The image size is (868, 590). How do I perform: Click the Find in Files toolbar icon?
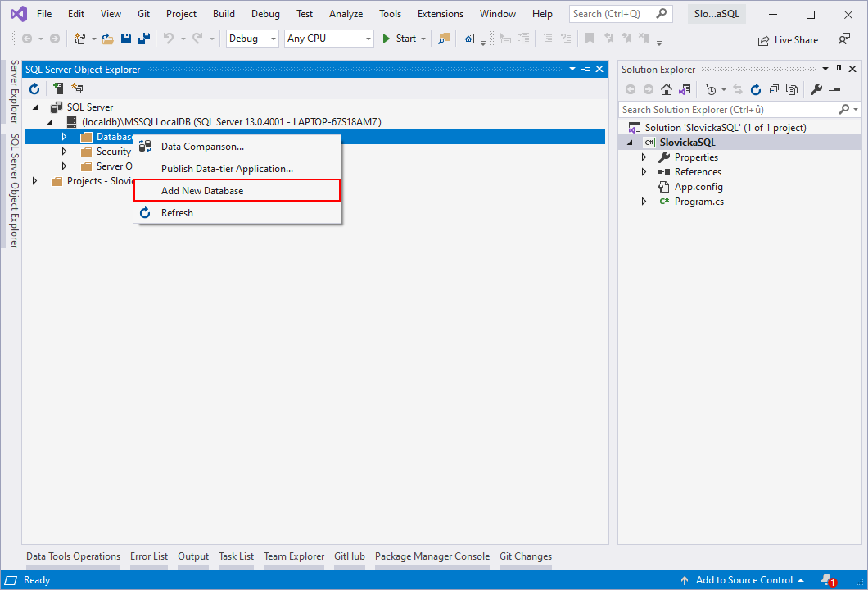443,39
